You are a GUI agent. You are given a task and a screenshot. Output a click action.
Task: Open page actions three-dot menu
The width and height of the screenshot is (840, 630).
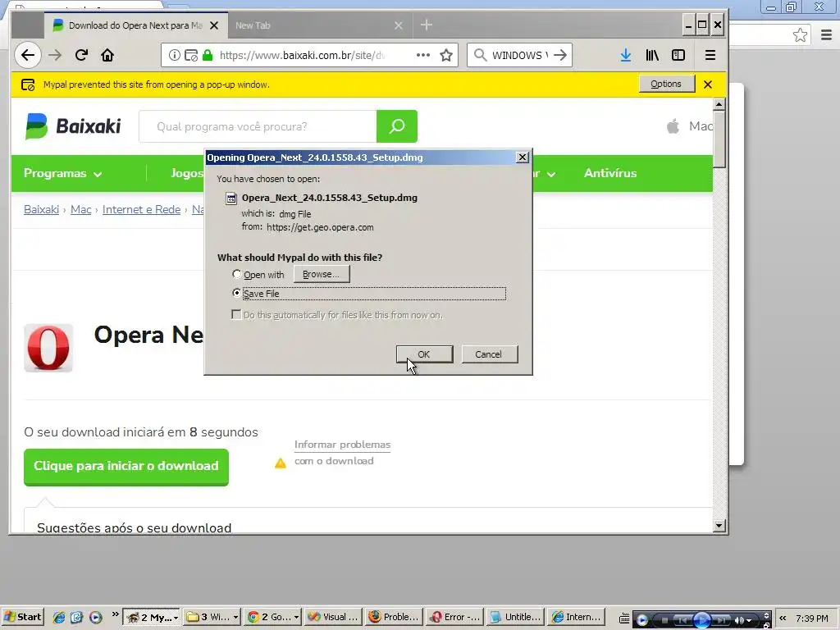click(x=423, y=55)
